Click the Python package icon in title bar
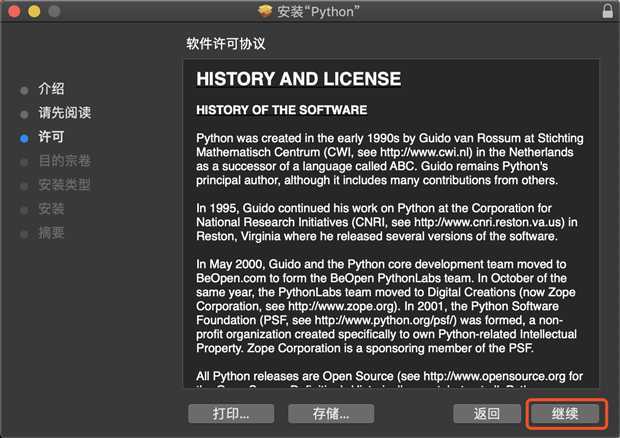This screenshot has height=438, width=620. [x=265, y=11]
